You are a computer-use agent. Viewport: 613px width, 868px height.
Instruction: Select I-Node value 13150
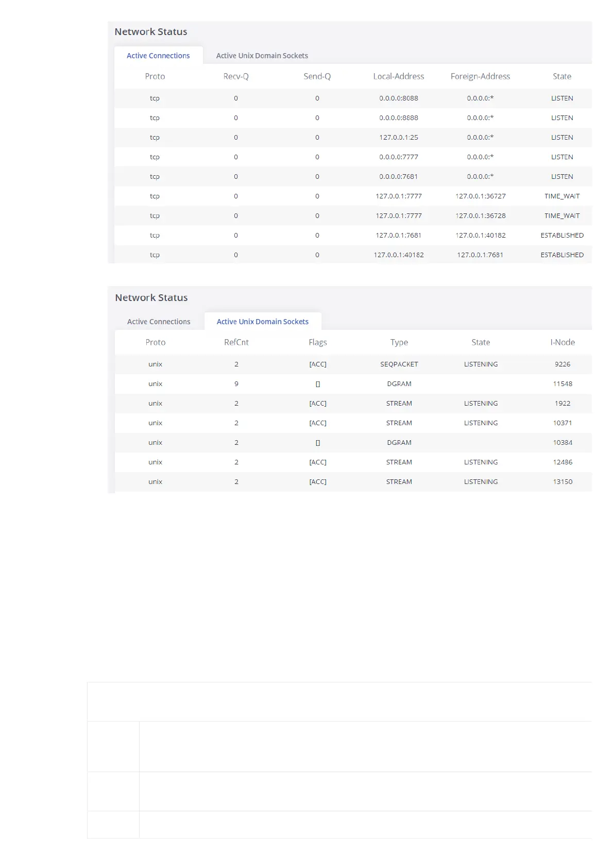tap(563, 481)
